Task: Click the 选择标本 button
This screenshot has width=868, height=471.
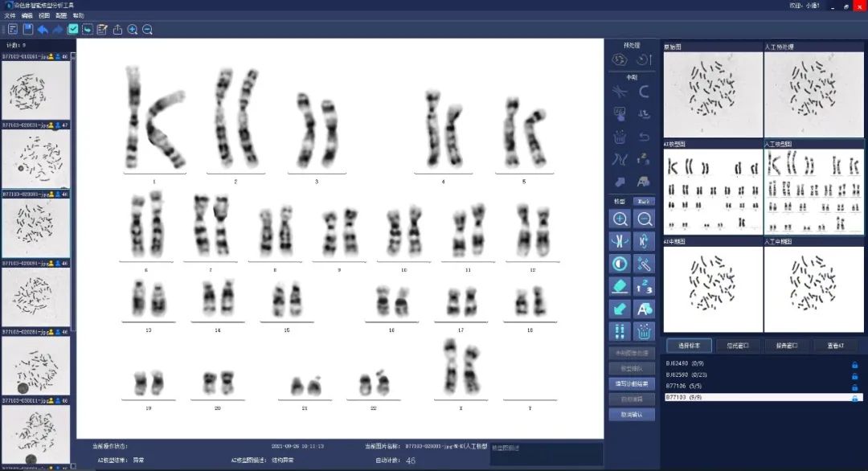Action: click(x=689, y=346)
